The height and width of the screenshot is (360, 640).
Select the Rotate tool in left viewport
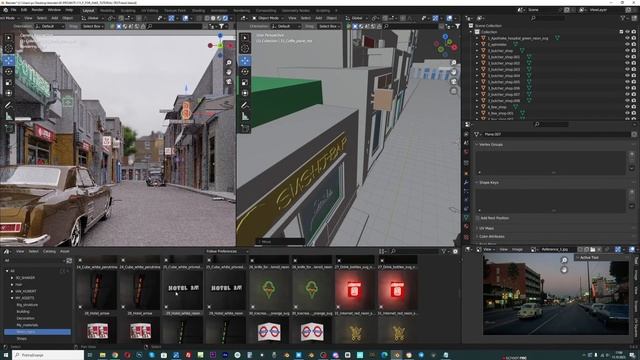[9, 71]
